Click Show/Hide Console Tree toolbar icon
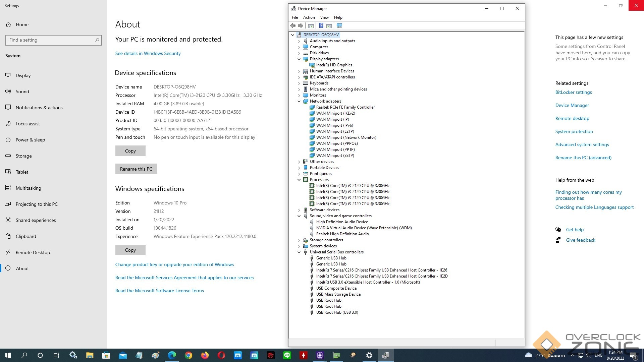This screenshot has width=644, height=362. click(311, 26)
